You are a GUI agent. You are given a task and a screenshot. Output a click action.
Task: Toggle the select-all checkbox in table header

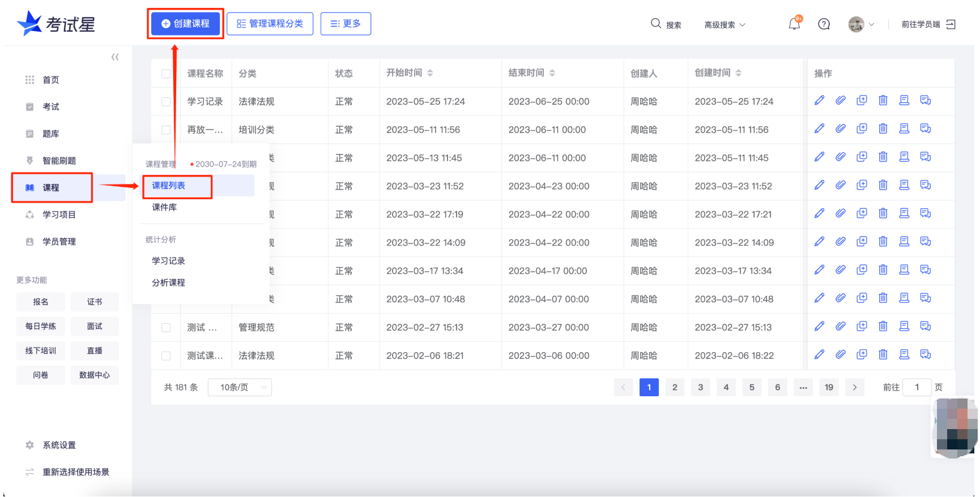click(166, 74)
